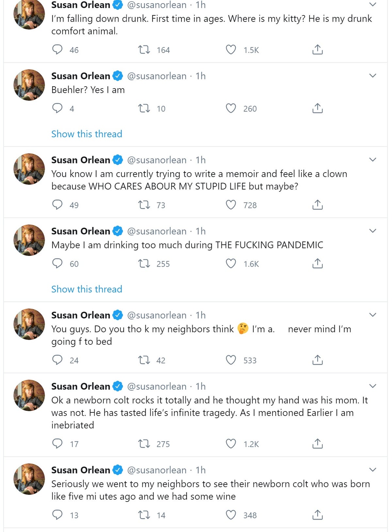Reply to the 'going f to bed' tweet
392x532 pixels.
pyautogui.click(x=58, y=360)
